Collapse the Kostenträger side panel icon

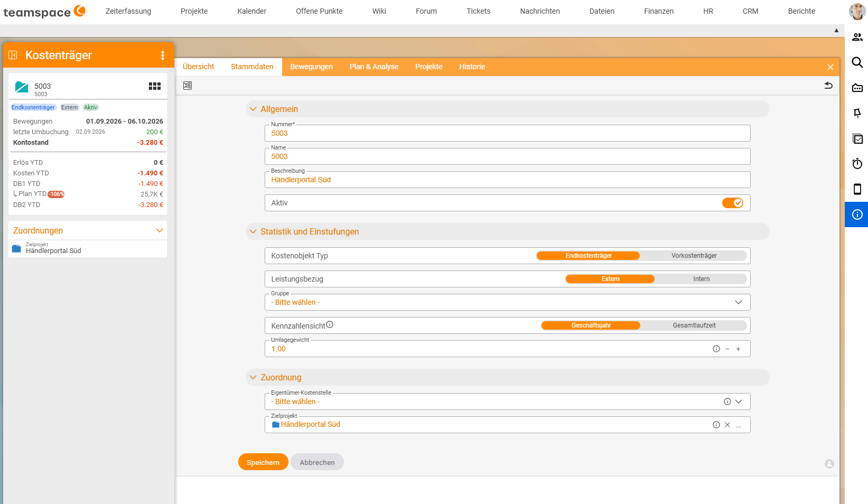click(13, 55)
